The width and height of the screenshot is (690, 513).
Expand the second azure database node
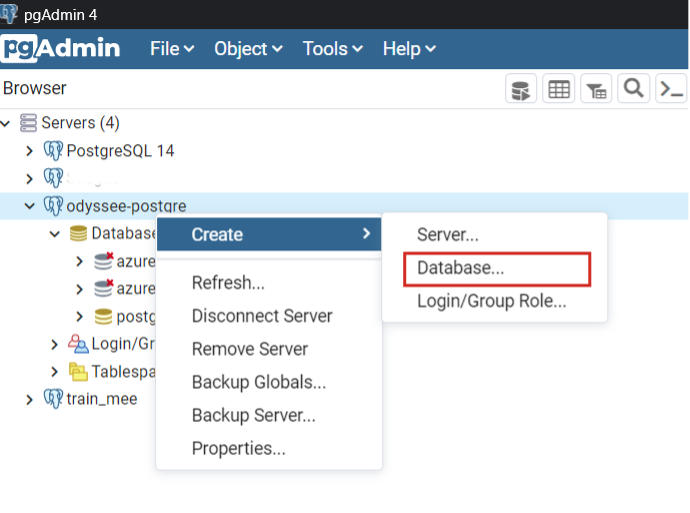coord(79,289)
